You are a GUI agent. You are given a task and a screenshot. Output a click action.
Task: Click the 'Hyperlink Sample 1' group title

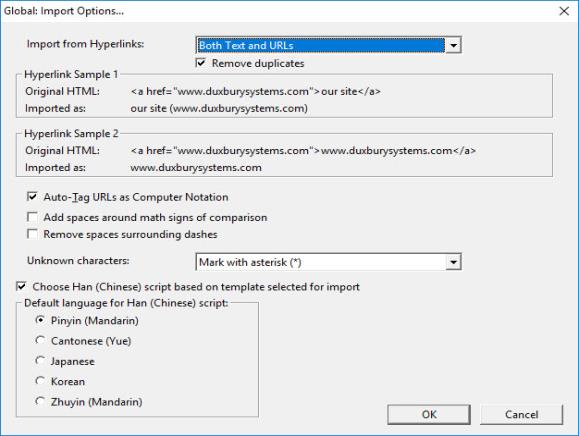pyautogui.click(x=71, y=74)
